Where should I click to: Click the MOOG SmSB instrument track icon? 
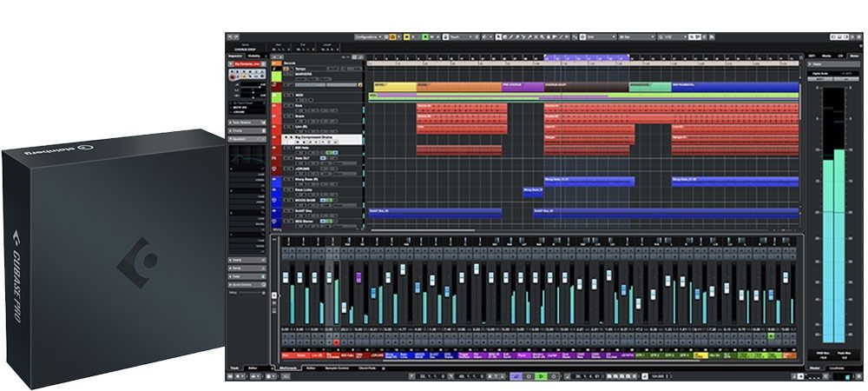(x=274, y=200)
